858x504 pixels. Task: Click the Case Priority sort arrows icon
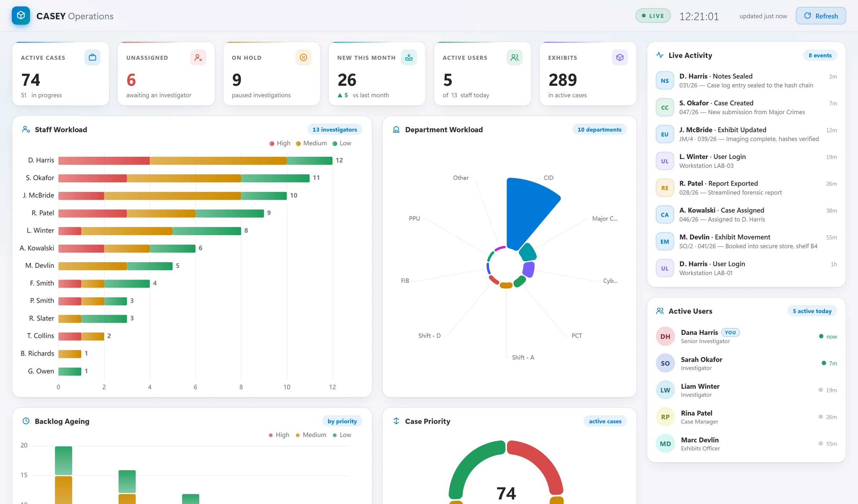click(x=396, y=421)
